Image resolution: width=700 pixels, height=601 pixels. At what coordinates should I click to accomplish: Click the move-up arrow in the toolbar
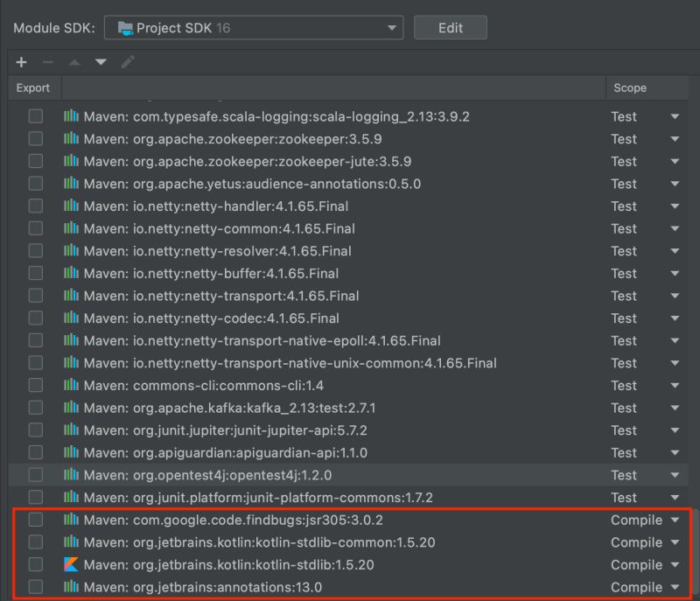coord(74,62)
